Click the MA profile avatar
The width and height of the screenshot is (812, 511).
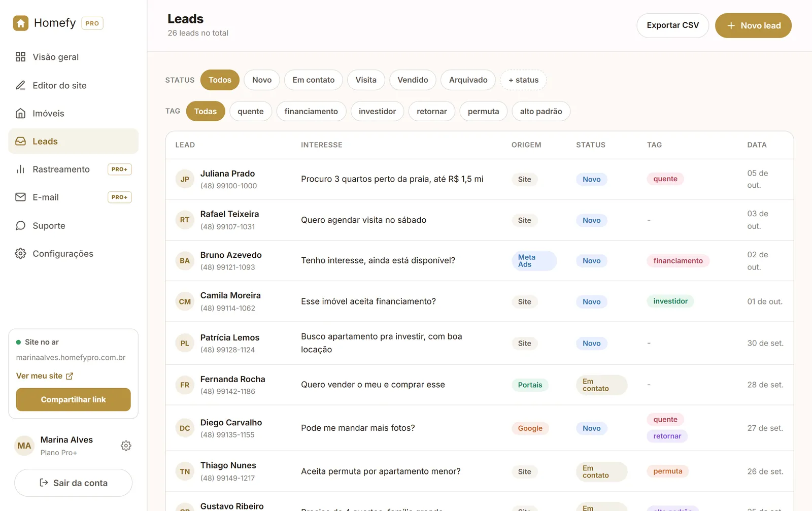coord(24,446)
